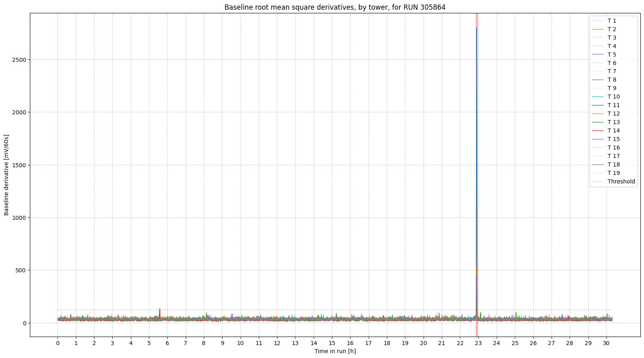Image resolution: width=644 pixels, height=358 pixels.
Task: Click the T 13 green line swatch in legend
Action: 597,122
